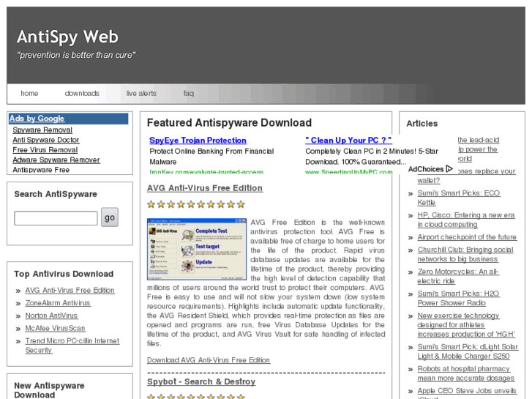The width and height of the screenshot is (532, 399).
Task: Open Sumi's Smart Picks: ECO Kettle article
Action: point(459,198)
